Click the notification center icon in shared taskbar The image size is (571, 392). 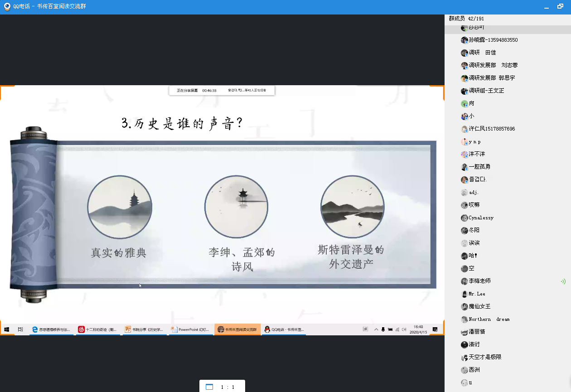[x=435, y=329]
